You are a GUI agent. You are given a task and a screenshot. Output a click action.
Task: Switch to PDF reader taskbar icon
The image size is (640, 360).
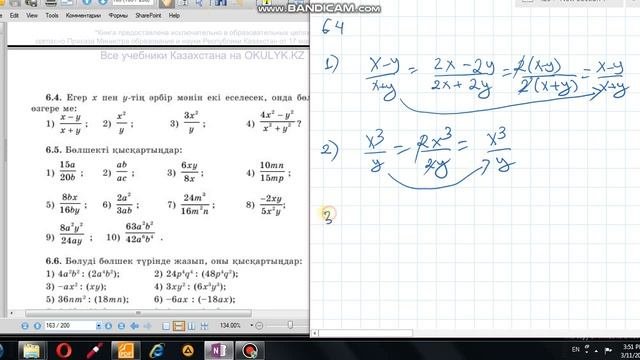[125, 351]
